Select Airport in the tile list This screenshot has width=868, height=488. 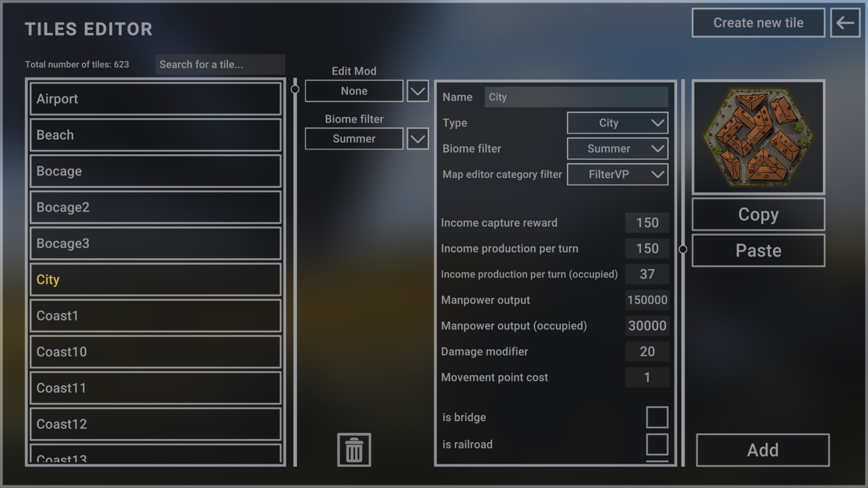pos(156,99)
